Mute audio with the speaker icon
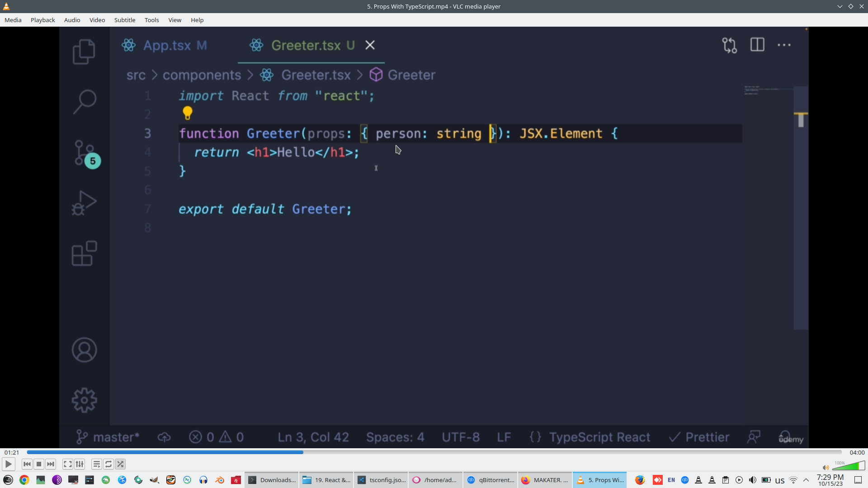Image resolution: width=868 pixels, height=488 pixels. 826,468
